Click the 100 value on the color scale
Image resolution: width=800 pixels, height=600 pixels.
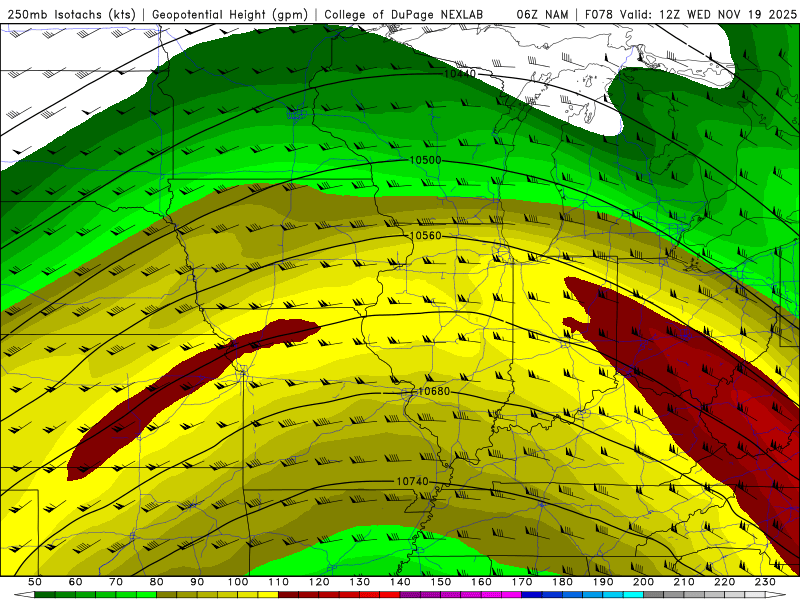238,582
